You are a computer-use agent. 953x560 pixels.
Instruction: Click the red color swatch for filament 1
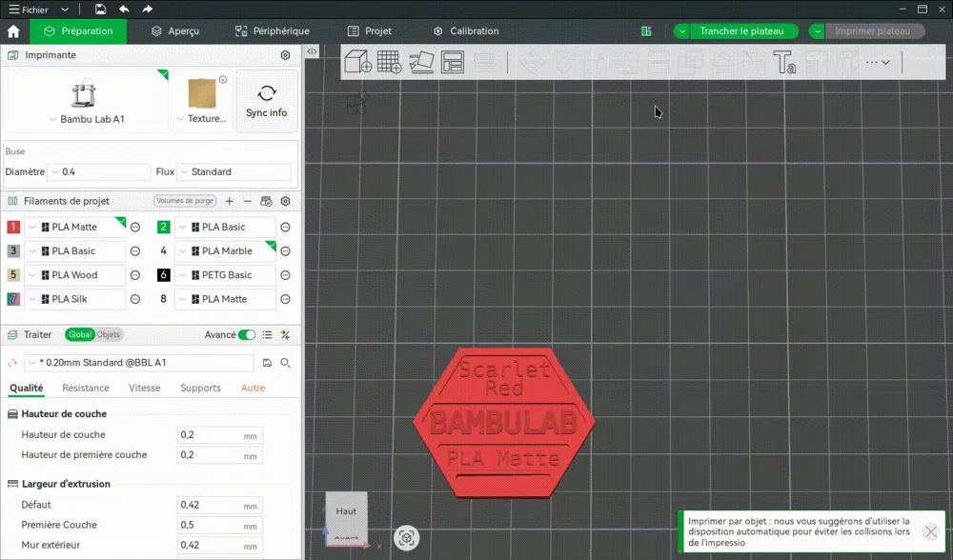pos(13,228)
